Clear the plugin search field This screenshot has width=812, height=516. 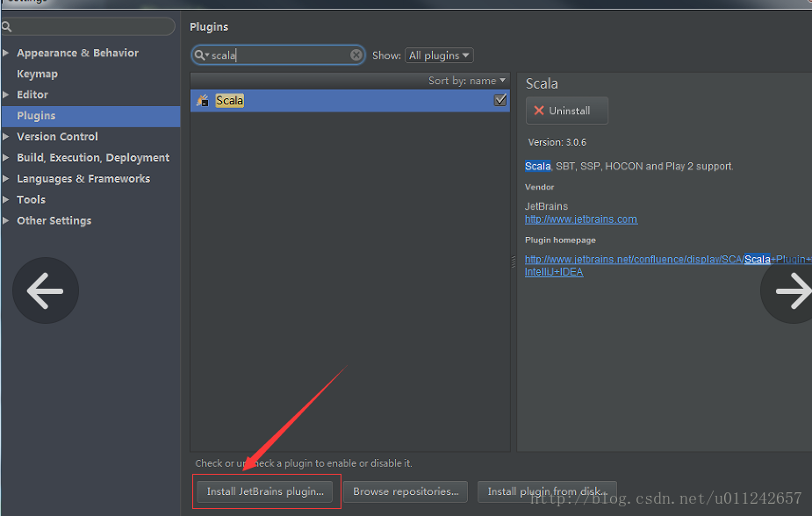tap(356, 55)
